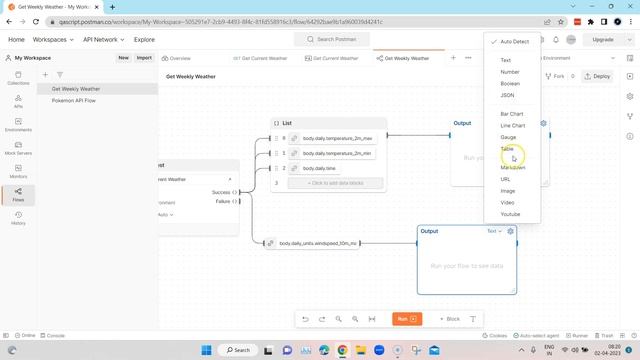The image size is (640, 360).
Task: Click the info icon in right sidebar
Action: pyautogui.click(x=630, y=136)
